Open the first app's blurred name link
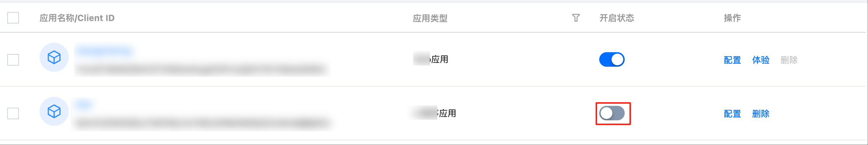 [105, 50]
